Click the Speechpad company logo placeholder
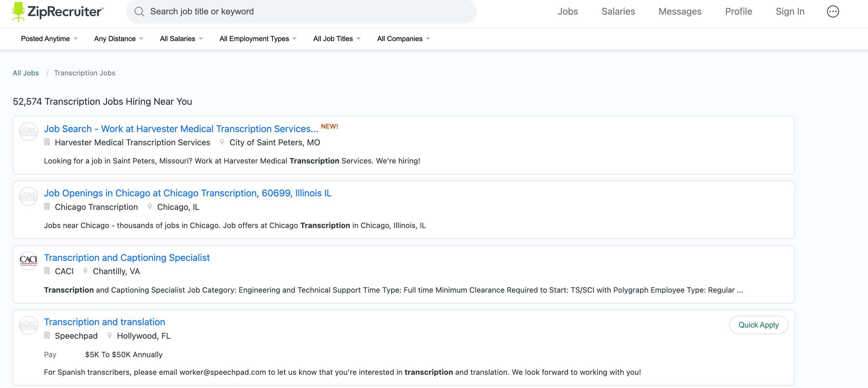The image size is (868, 388). [x=28, y=325]
